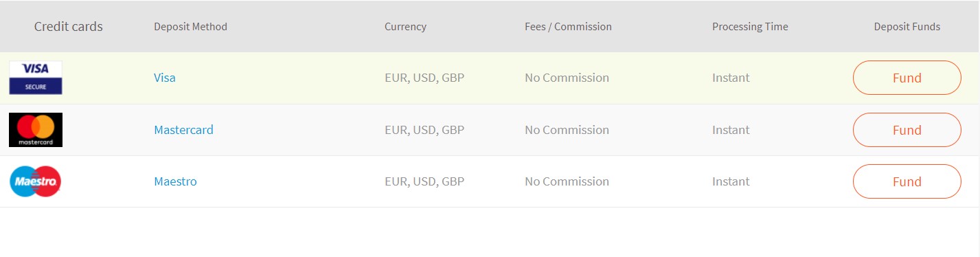Click Instant processing time for Maestro
This screenshot has width=980, height=257.
click(731, 181)
